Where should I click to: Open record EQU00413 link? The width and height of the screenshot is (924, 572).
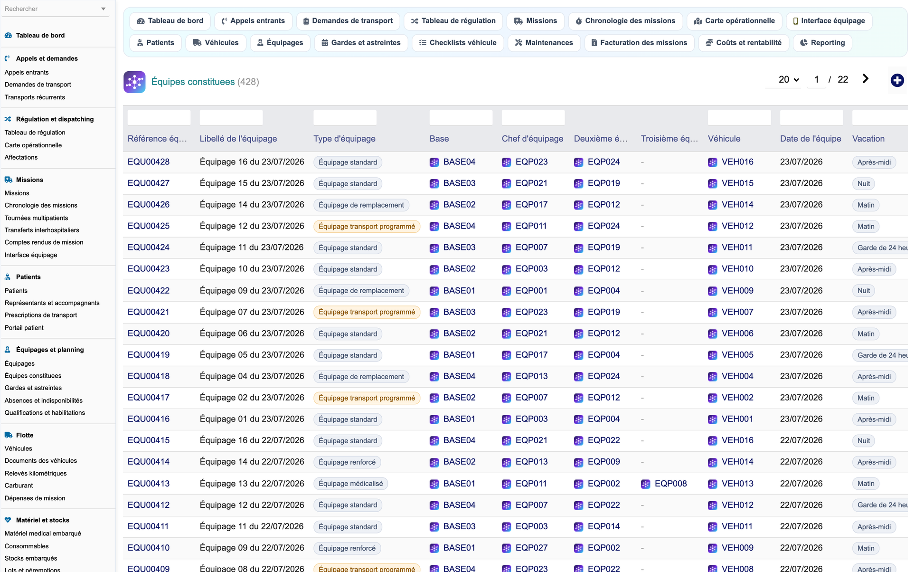click(149, 484)
